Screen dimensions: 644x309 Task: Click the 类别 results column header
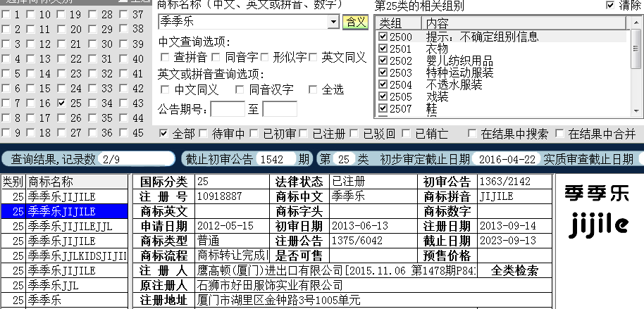coord(13,182)
